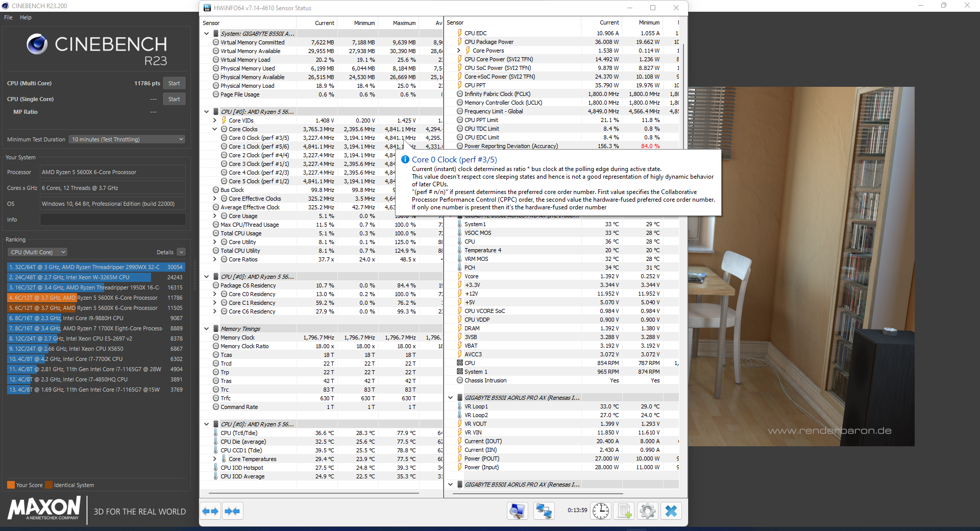This screenshot has height=531, width=980.
Task: Open the CPU (Multi Core) ranking dropdown
Action: tap(38, 252)
